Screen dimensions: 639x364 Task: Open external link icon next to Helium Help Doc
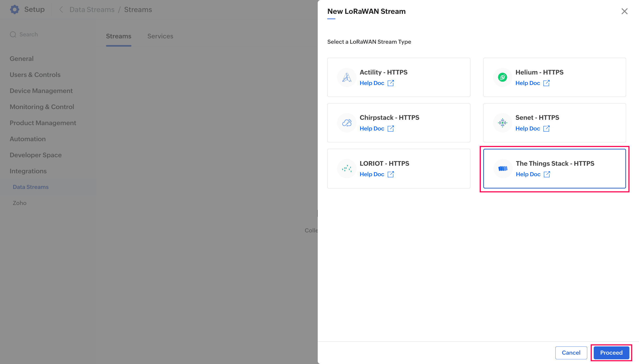(x=546, y=83)
